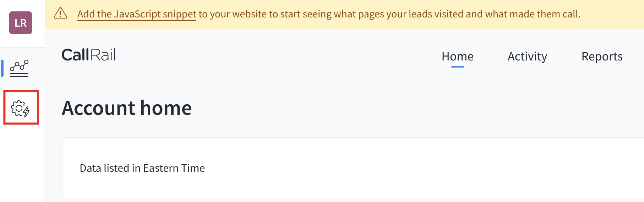644x202 pixels.
Task: Go to the Reports tab
Action: pyautogui.click(x=602, y=57)
